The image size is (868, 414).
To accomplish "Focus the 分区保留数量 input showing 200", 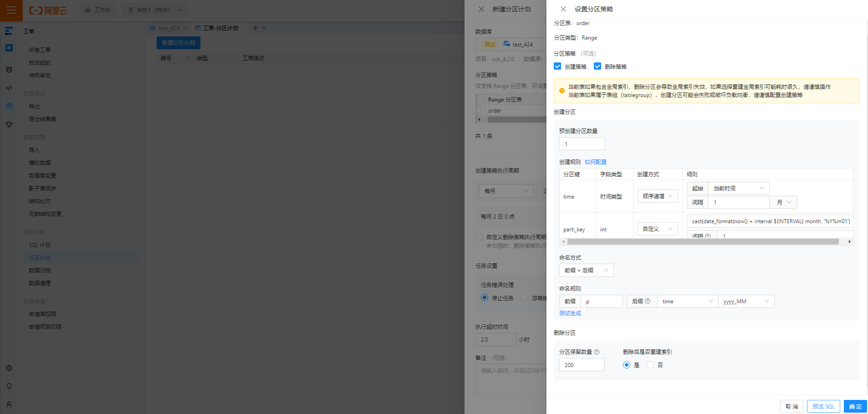I will coord(582,365).
